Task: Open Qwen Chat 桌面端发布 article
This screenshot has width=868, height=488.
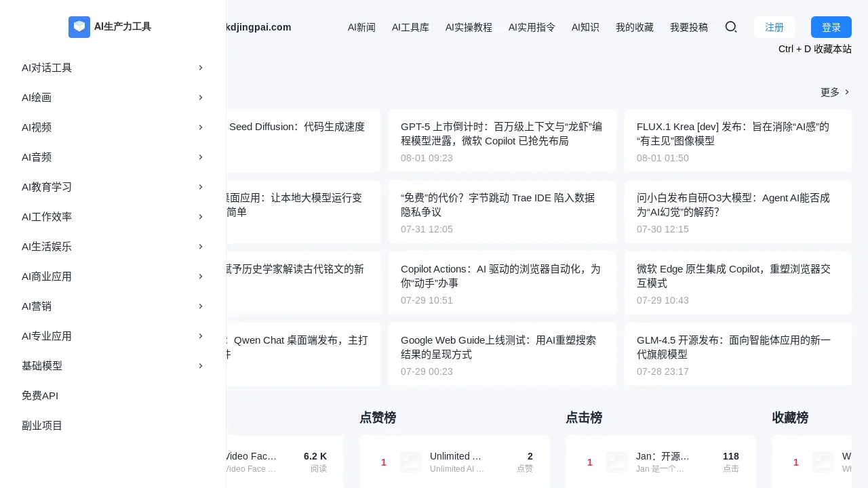Action: pos(302,354)
